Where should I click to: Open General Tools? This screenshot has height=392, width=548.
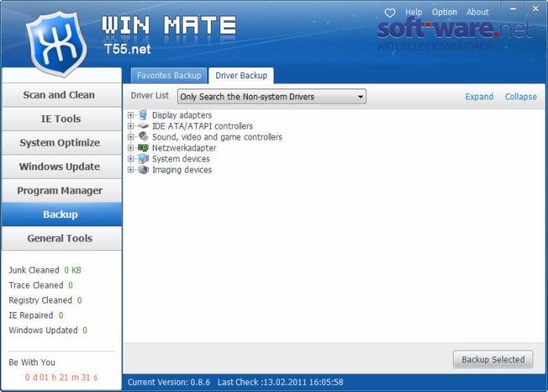coord(61,238)
